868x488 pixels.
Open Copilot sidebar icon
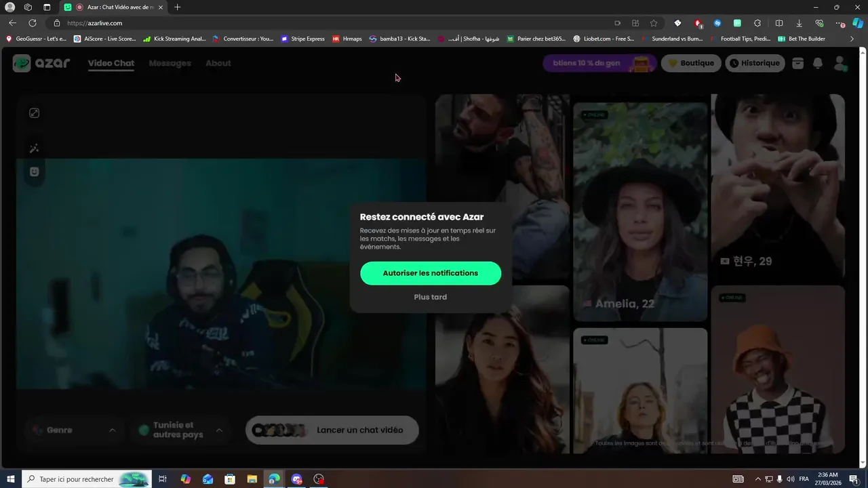coord(858,23)
